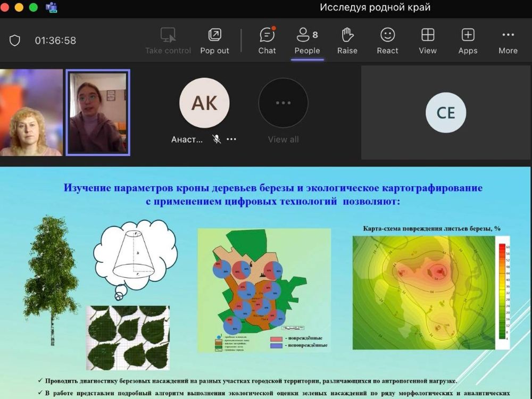Click the Microsoft Teams app icon
This screenshot has height=399, width=532.
click(x=52, y=7)
